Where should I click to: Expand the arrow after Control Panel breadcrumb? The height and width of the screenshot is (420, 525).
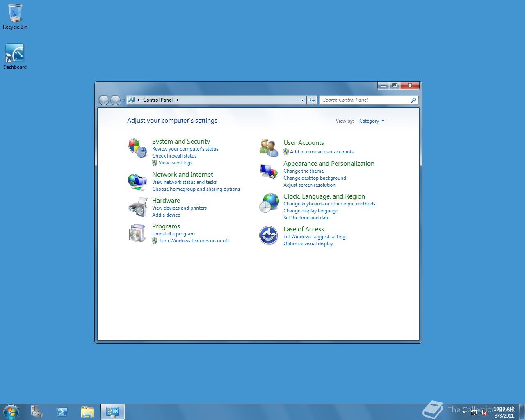(x=177, y=100)
